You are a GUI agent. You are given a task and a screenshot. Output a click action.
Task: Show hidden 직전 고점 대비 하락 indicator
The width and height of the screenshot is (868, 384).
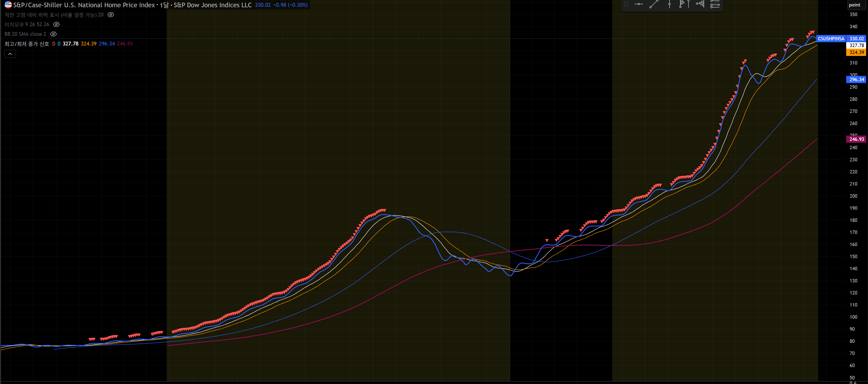[111, 15]
